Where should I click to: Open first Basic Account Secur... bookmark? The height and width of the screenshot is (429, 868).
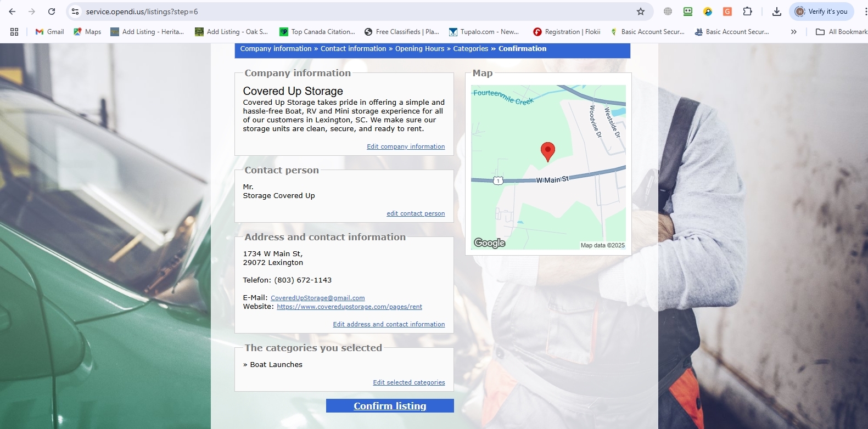pos(647,32)
